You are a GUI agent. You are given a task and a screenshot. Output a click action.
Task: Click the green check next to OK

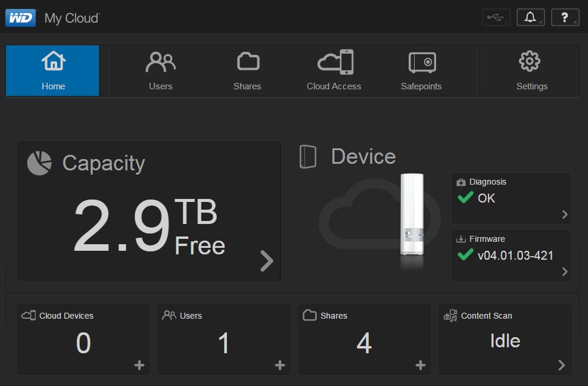[x=465, y=197]
